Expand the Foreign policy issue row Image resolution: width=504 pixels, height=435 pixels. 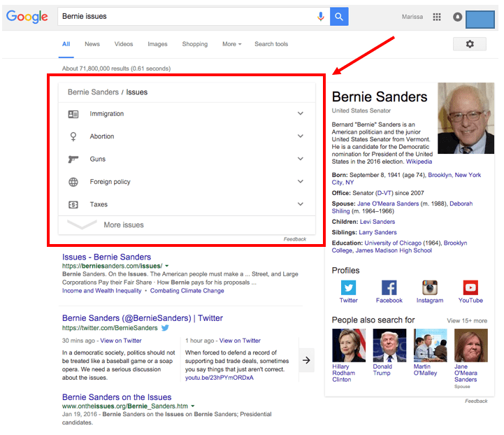[x=187, y=182]
